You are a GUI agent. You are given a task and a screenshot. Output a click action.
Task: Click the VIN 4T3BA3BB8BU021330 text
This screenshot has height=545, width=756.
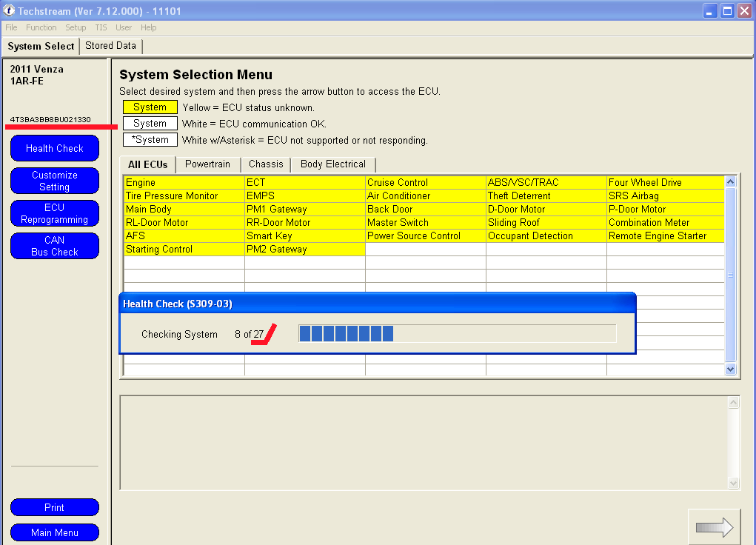[50, 119]
